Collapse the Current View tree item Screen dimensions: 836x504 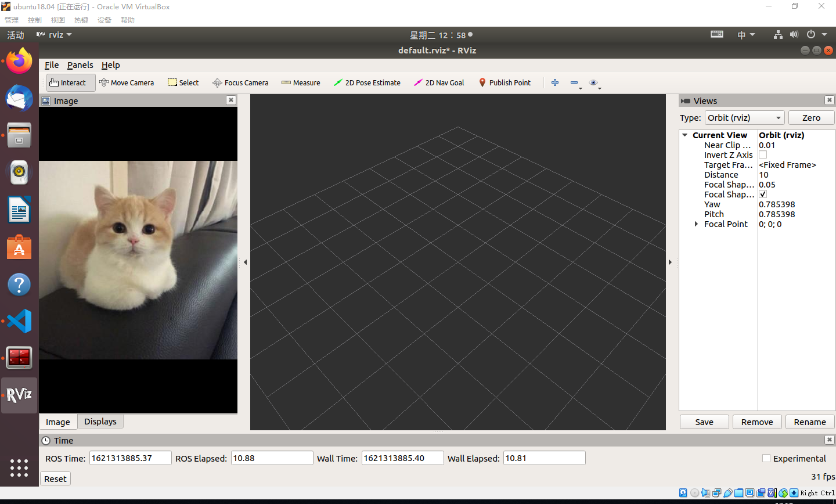tap(684, 135)
